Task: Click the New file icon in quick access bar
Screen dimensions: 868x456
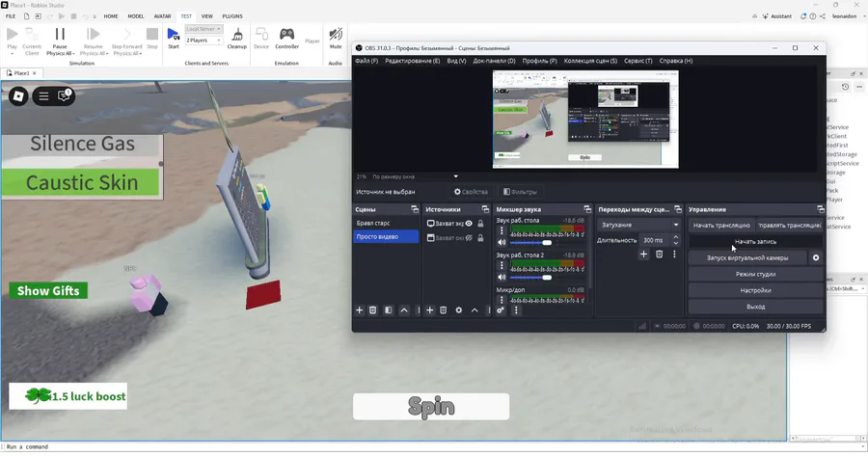Action: [x=26, y=16]
